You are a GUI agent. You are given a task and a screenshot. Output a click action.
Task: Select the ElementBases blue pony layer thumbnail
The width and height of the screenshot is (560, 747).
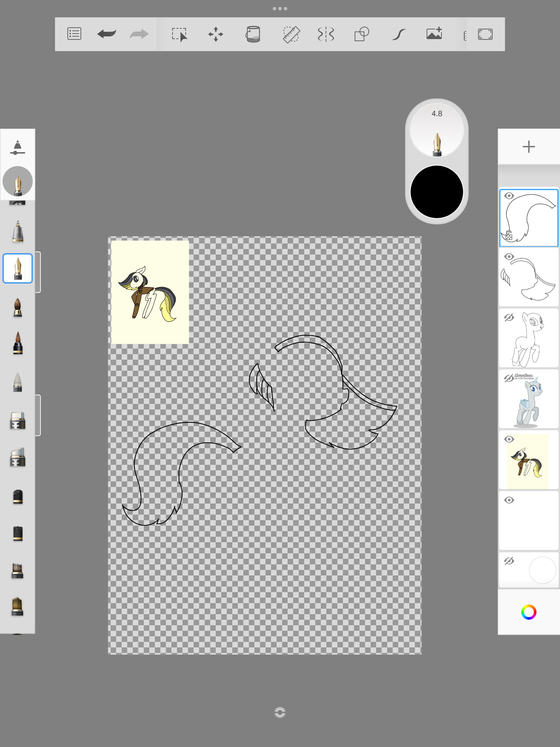click(529, 399)
